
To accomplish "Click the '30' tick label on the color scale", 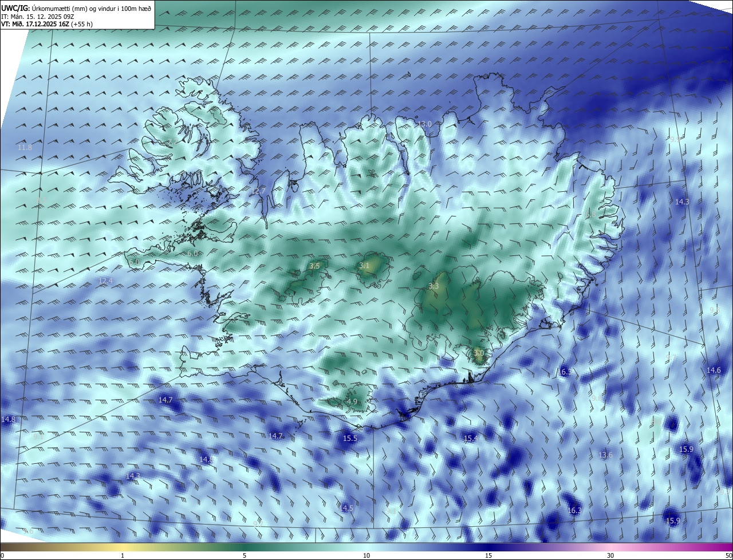I will 610,555.
